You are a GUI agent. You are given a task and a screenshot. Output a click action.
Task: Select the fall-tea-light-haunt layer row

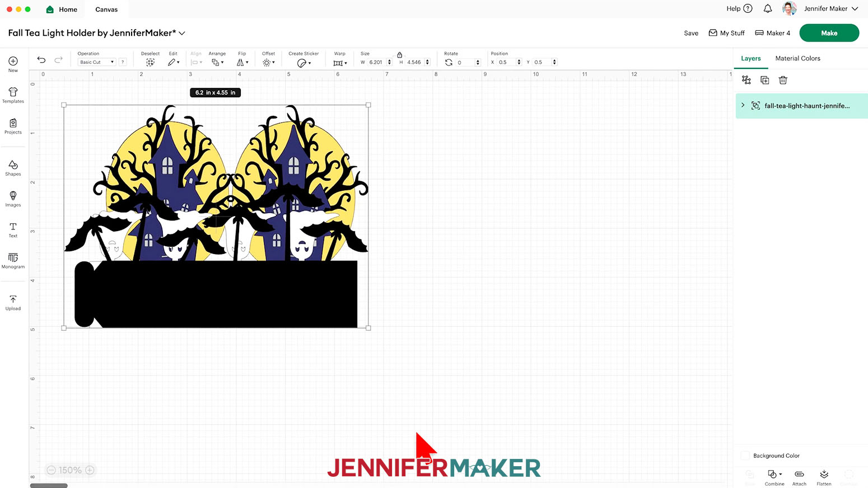click(x=801, y=106)
